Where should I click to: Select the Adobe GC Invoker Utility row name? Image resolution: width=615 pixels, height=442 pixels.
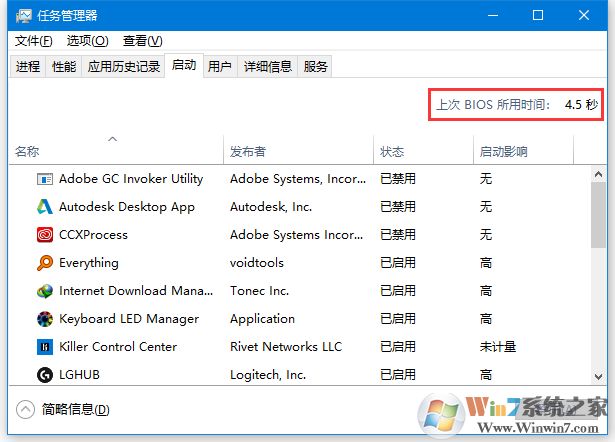[131, 179]
